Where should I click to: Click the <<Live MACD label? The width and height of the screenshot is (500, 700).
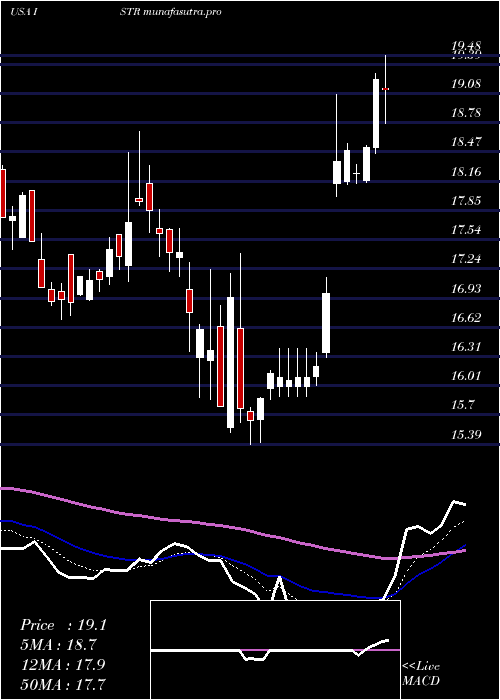coord(421,674)
